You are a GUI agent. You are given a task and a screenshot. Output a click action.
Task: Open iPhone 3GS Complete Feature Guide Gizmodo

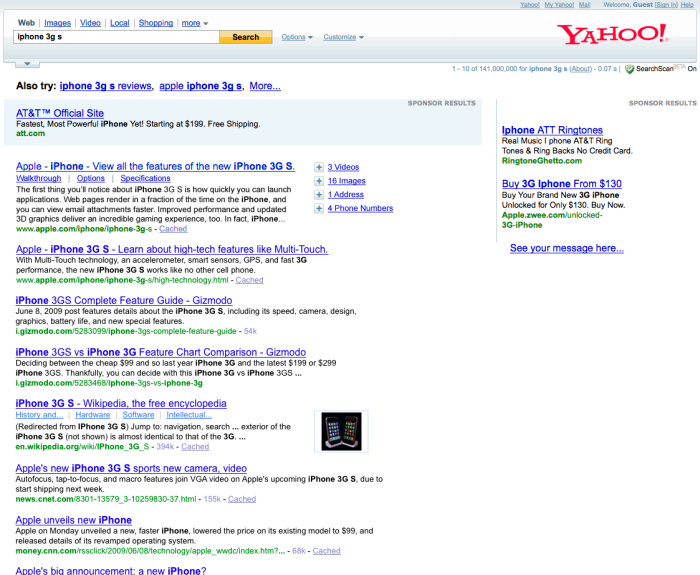point(124,300)
